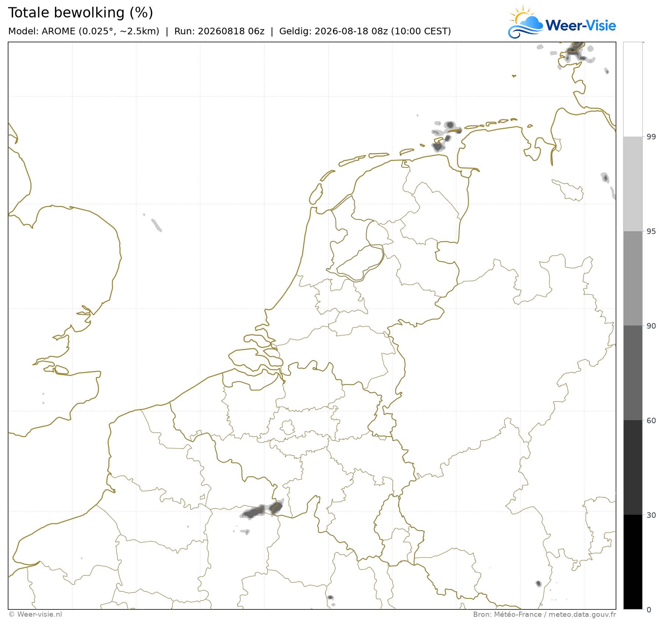Click the thin gray cloud streak over the North Sea
The image size is (672, 619).
[157, 225]
